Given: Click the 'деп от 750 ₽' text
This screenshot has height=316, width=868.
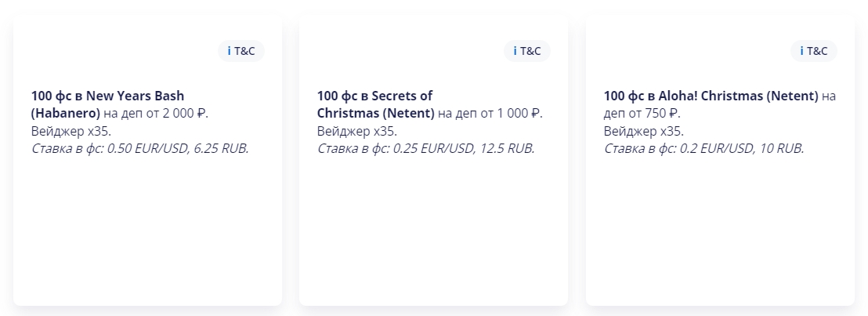Looking at the screenshot, I should coord(642,114).
